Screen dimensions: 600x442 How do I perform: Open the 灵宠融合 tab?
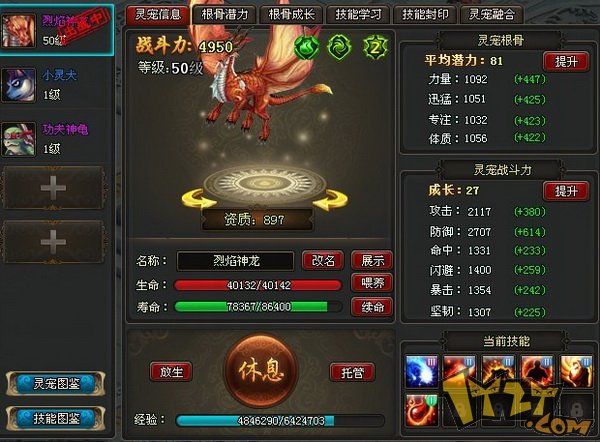492,15
